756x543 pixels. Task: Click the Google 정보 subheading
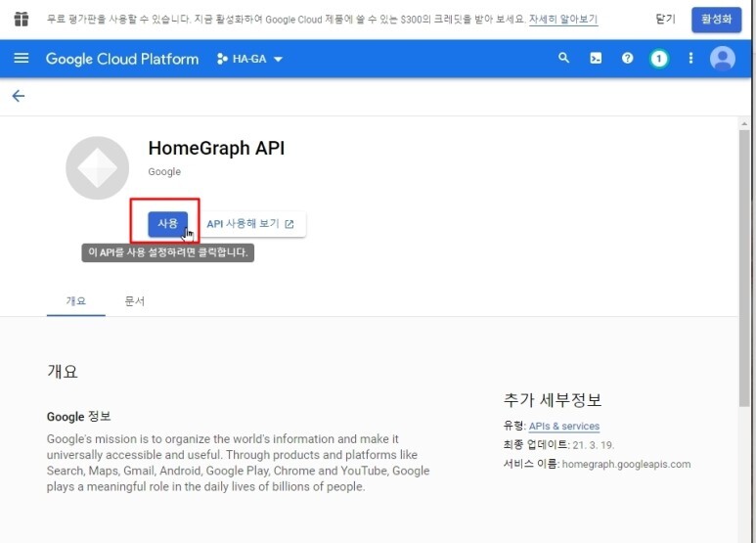pyautogui.click(x=78, y=416)
